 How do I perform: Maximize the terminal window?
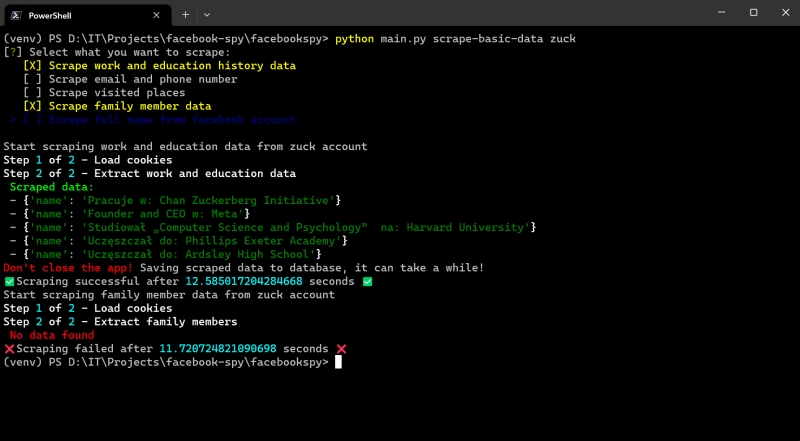[x=754, y=13]
